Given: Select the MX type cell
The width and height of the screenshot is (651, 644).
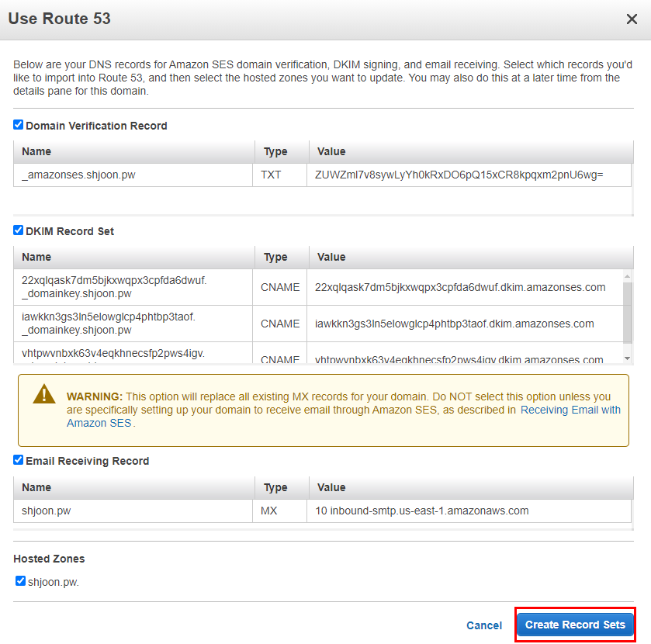Looking at the screenshot, I should point(279,511).
